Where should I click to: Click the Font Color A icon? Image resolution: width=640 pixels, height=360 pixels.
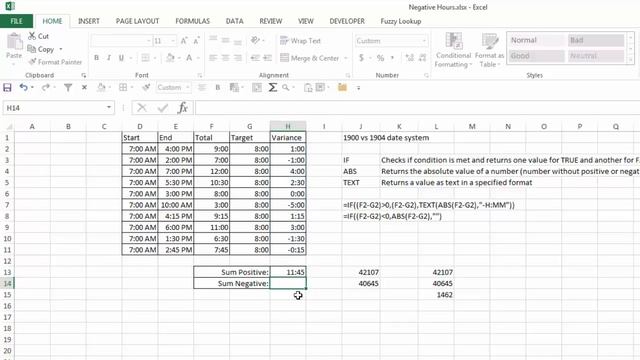pos(189,58)
